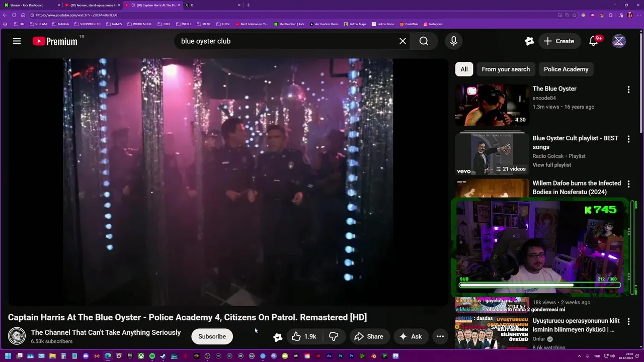Like the video with 1.9k thumbs up
Screen dimensions: 644x362
point(304,336)
